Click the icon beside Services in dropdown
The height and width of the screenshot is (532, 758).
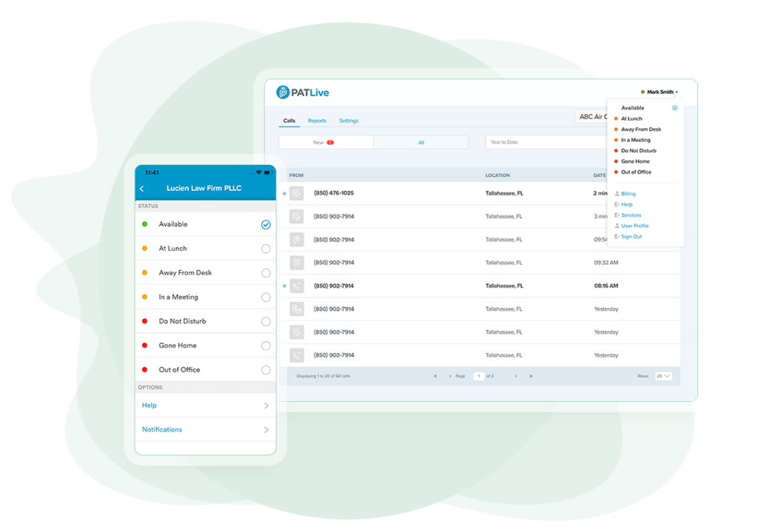click(x=617, y=215)
